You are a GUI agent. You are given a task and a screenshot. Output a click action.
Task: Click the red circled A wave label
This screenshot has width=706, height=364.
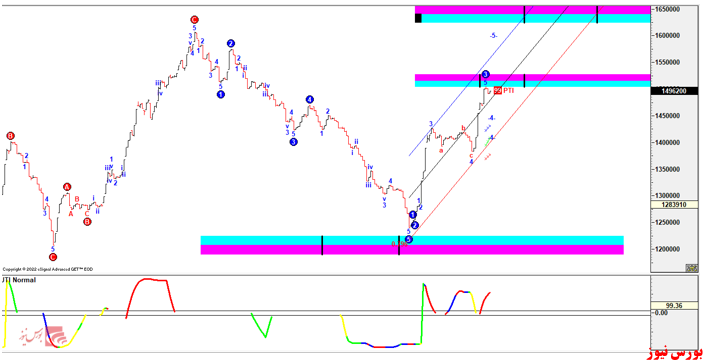67,187
